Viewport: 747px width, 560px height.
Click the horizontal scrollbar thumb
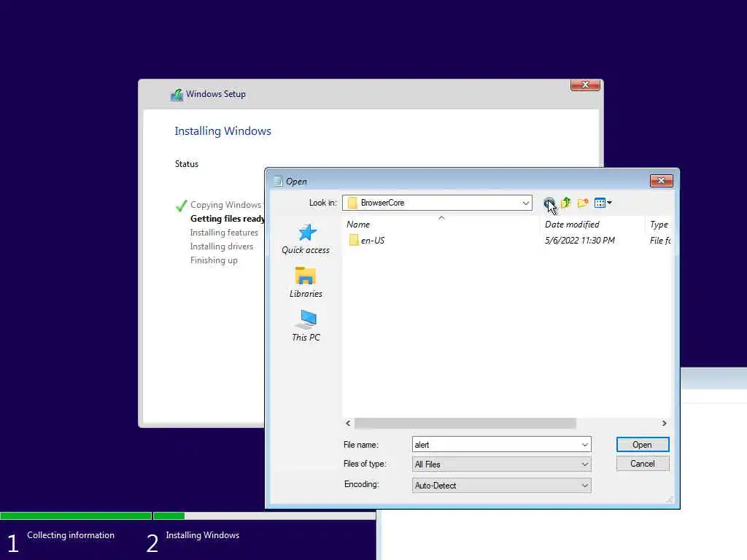pos(465,424)
